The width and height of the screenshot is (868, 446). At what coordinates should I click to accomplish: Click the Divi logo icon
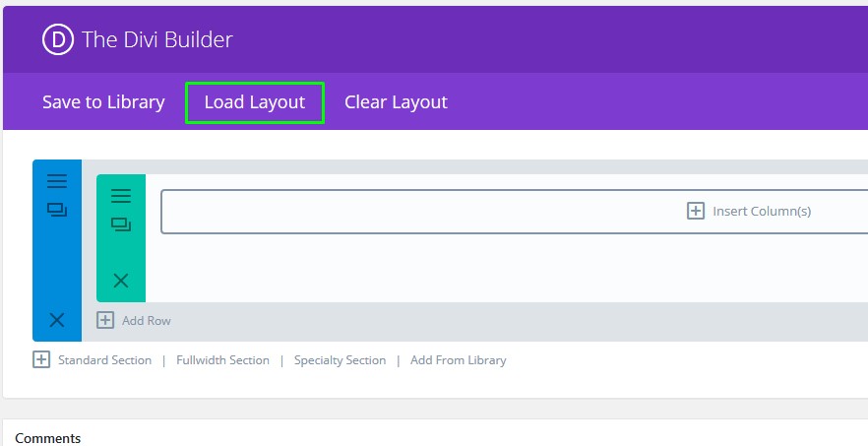click(58, 39)
